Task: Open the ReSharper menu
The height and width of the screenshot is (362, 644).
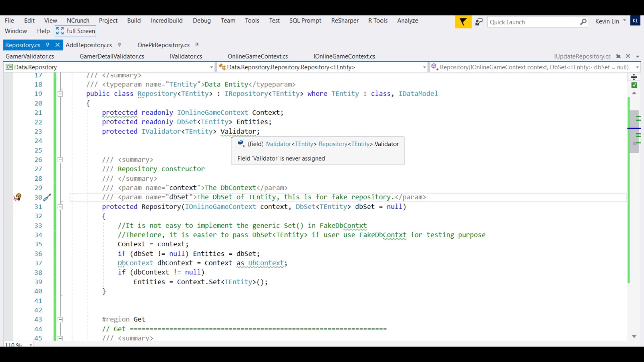Action: point(344,21)
